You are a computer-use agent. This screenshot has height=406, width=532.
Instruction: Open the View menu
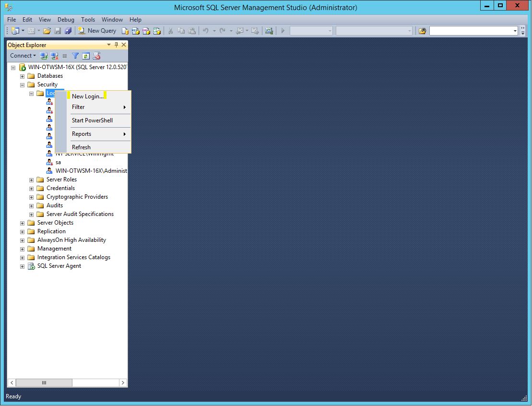45,20
